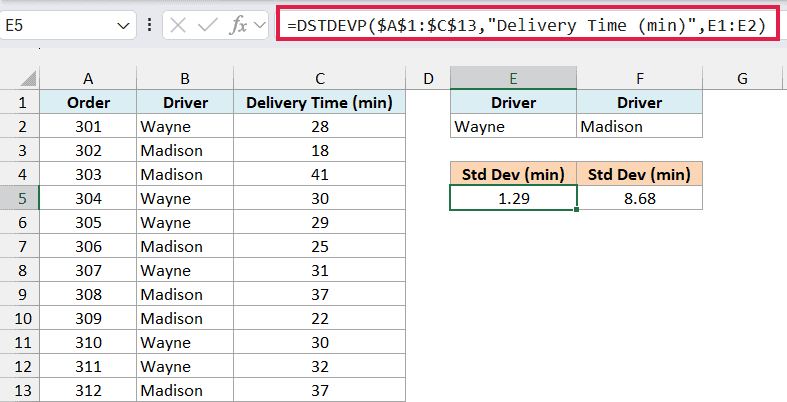Click result cell showing 1.29
The image size is (787, 402).
pyautogui.click(x=513, y=198)
